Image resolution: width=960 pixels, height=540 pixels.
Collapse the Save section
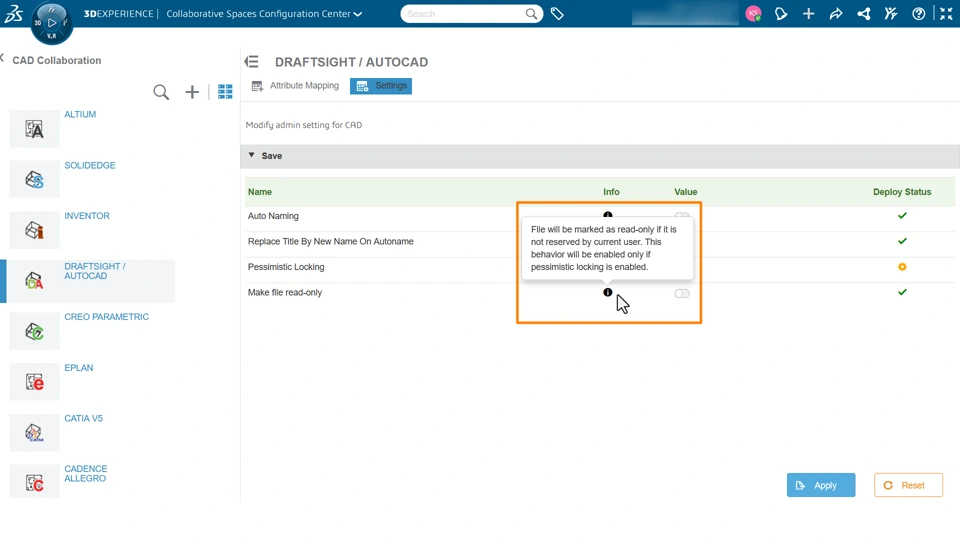click(252, 156)
